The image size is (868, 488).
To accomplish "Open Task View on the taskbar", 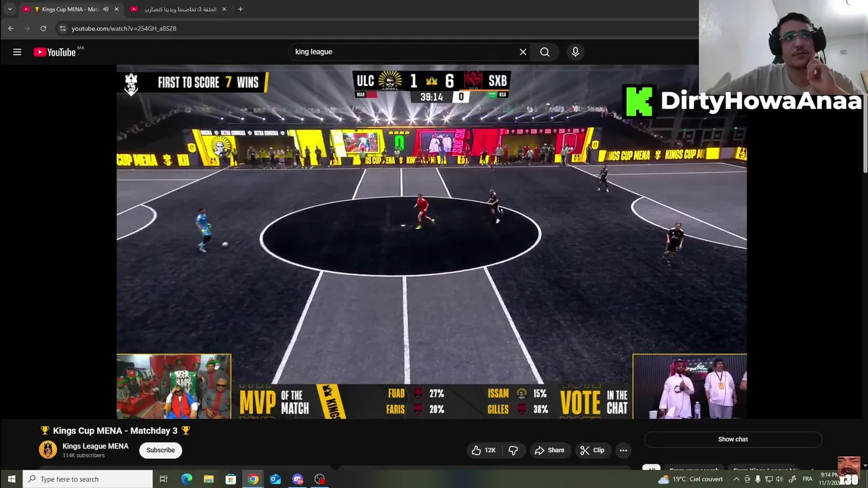I will click(x=163, y=479).
